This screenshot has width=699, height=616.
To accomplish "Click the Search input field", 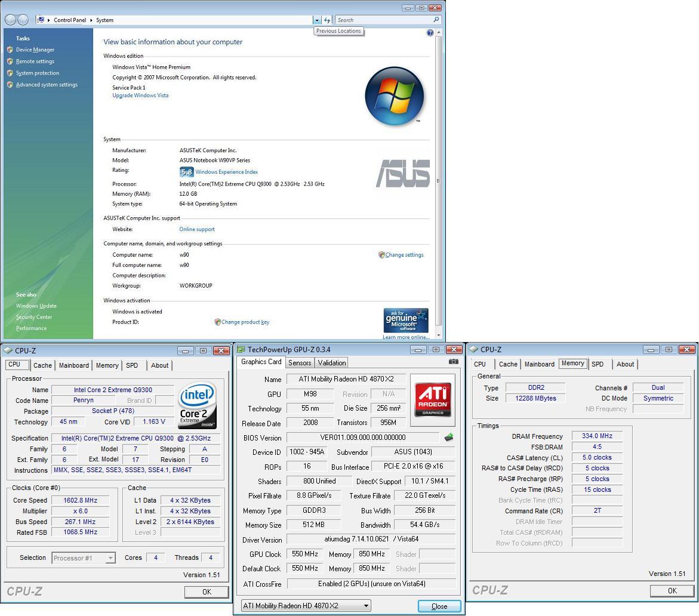I will (x=384, y=20).
